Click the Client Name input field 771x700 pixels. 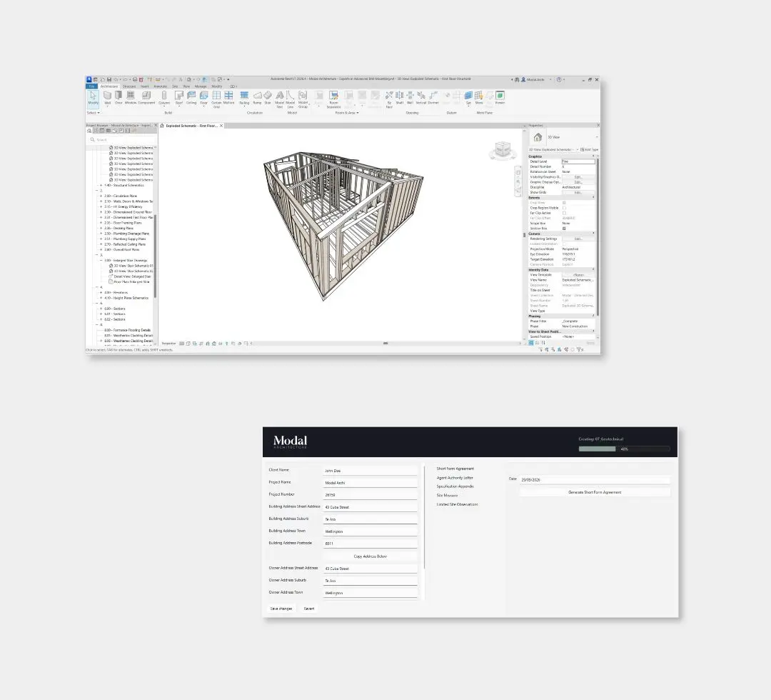371,471
